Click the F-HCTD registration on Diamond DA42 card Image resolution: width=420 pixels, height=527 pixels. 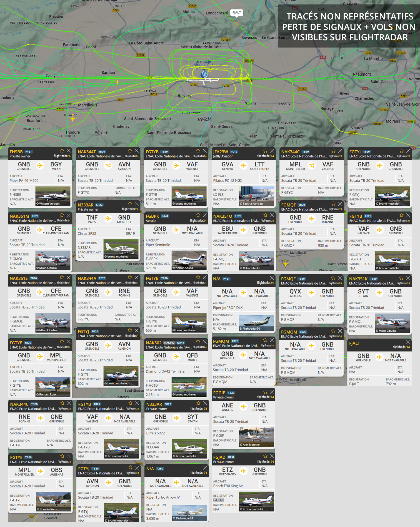point(152,386)
